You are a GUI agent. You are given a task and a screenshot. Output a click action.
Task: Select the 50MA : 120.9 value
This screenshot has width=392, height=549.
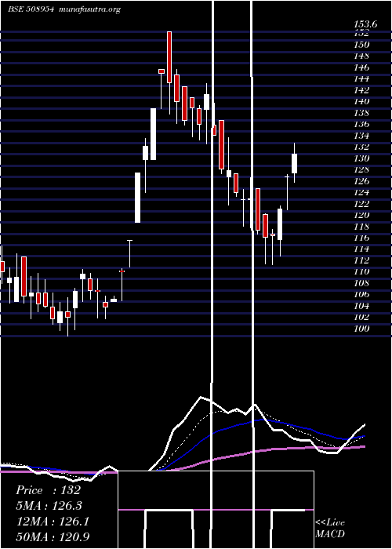point(53,537)
